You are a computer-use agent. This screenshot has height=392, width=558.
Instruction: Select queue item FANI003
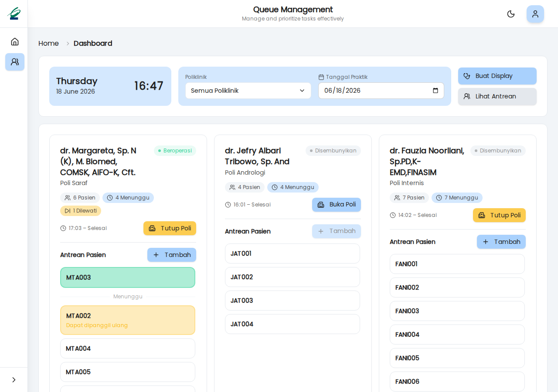457,311
